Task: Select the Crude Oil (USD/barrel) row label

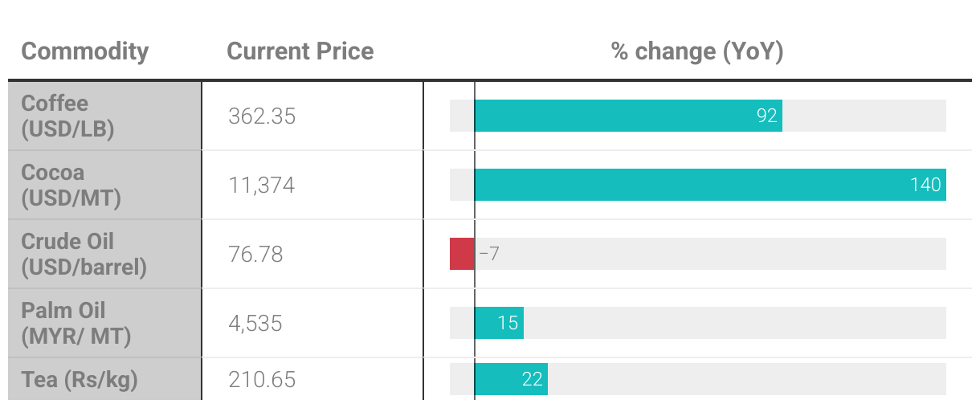Action: [x=84, y=254]
